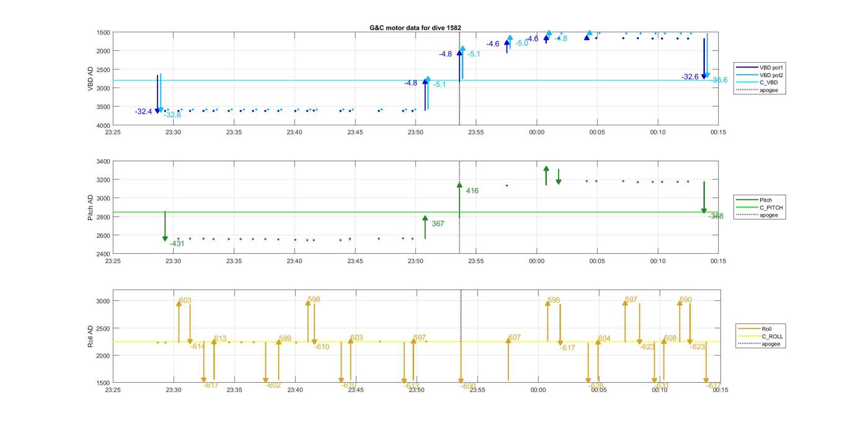Click the '-368' pitch data label

716,217
